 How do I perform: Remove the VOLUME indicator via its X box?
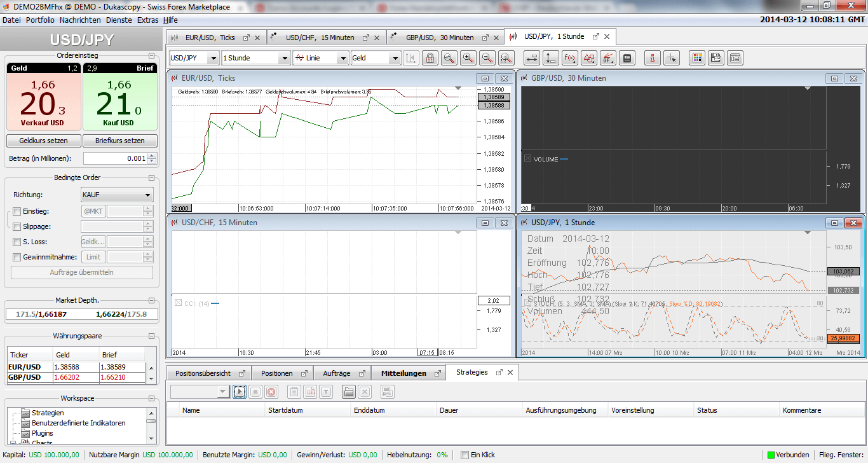pos(527,158)
